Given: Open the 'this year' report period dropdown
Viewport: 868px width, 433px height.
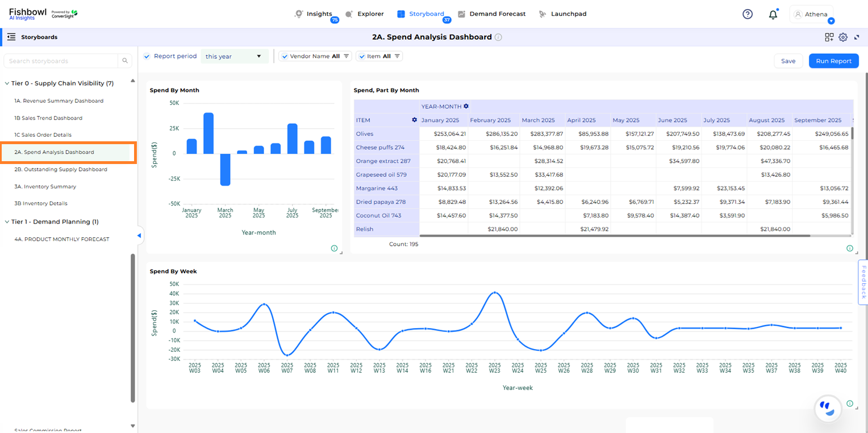Looking at the screenshot, I should (x=234, y=57).
